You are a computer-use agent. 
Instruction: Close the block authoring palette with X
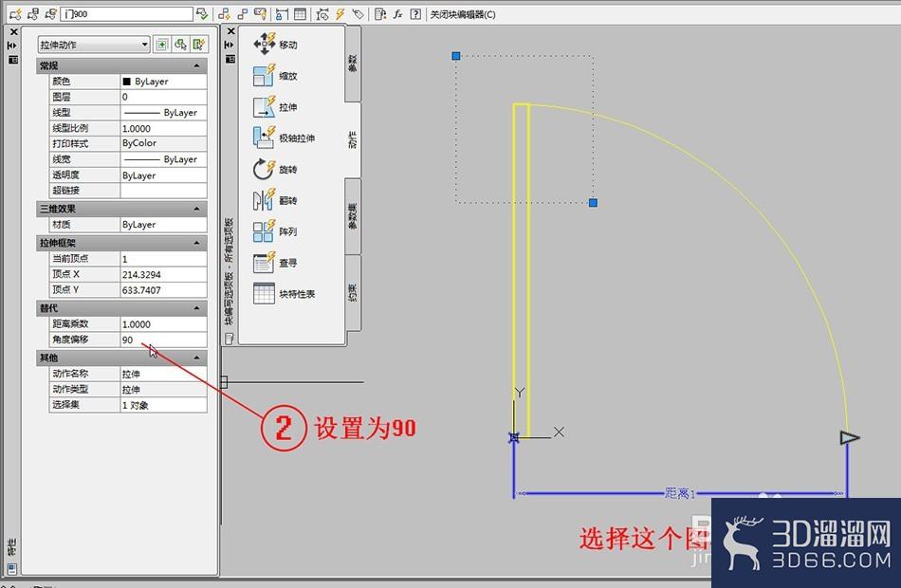[x=230, y=31]
